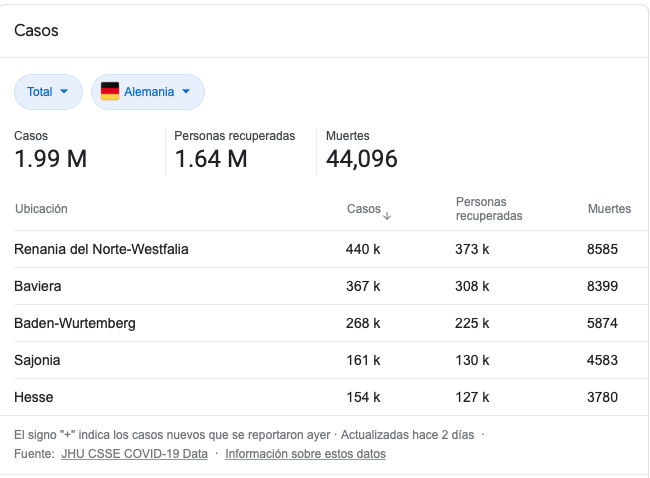Screen dimensions: 650x478
Task: Click the 3780 deaths value
Action: coord(602,397)
